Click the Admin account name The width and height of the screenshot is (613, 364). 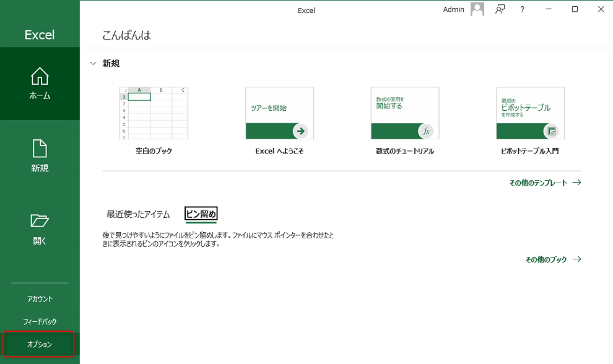(x=453, y=9)
